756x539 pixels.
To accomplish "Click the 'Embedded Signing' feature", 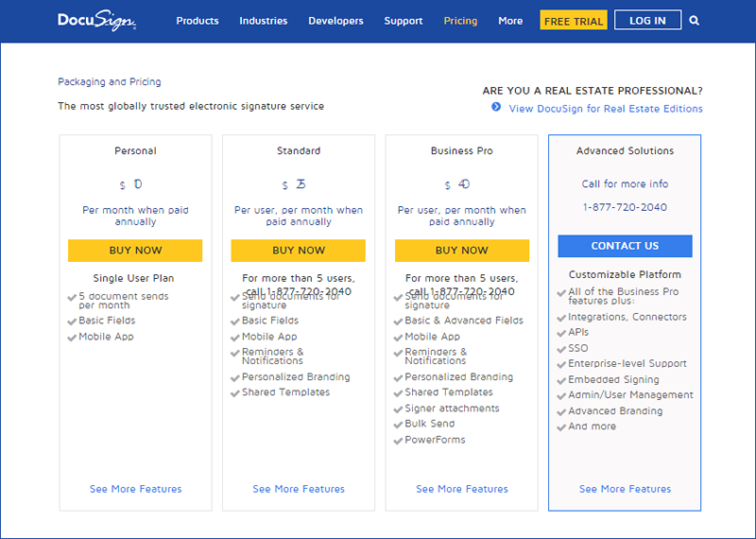I will [613, 380].
